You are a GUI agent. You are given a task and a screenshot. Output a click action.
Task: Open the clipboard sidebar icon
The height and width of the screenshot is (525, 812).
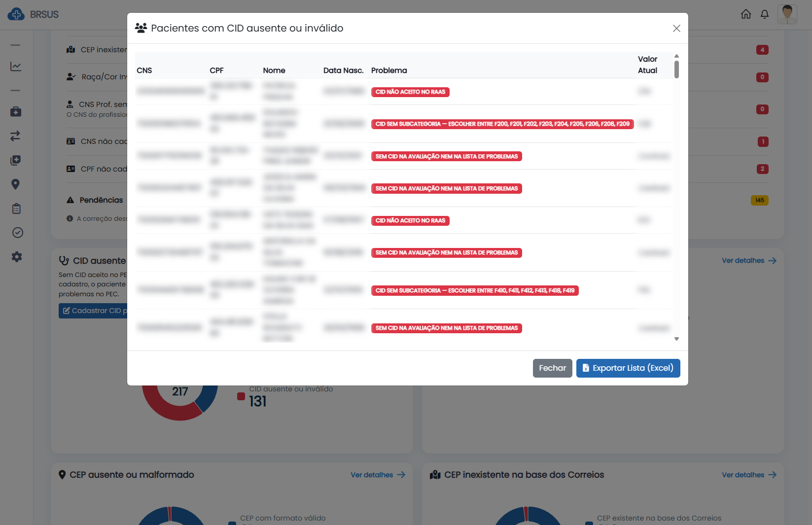[x=16, y=209]
